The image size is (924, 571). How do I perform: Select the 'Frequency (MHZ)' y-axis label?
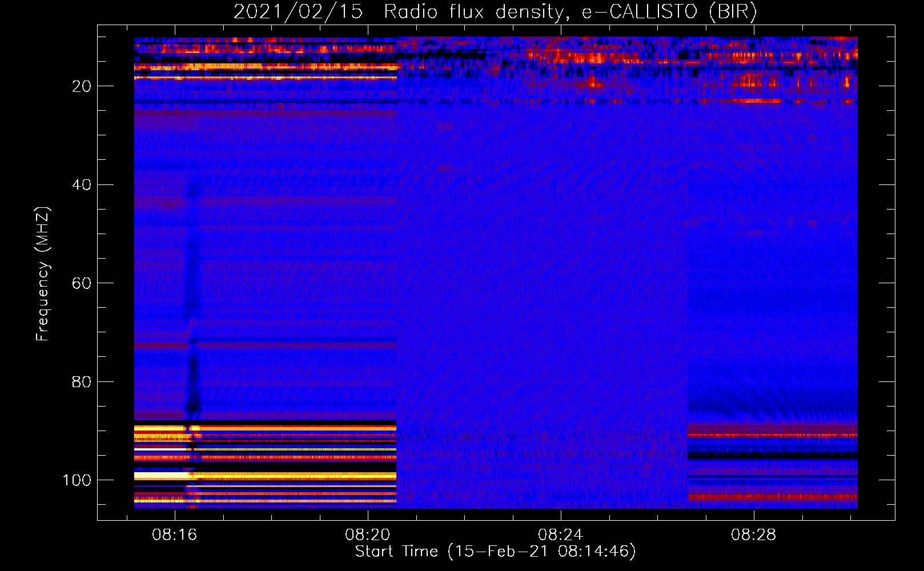[x=43, y=274]
